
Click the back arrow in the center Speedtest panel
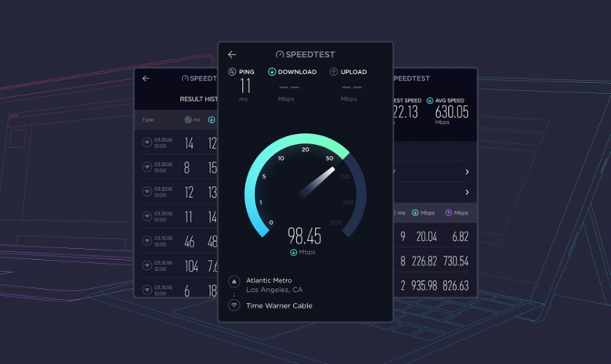(x=232, y=55)
